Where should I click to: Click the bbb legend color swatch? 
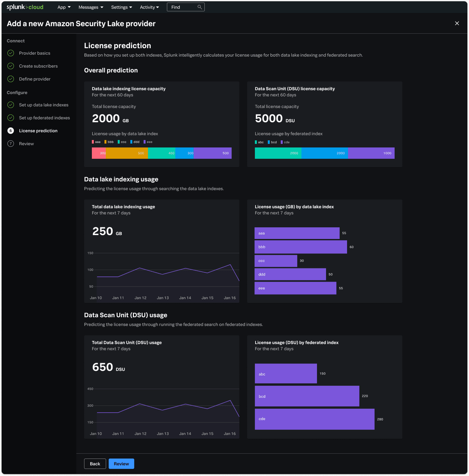point(105,142)
